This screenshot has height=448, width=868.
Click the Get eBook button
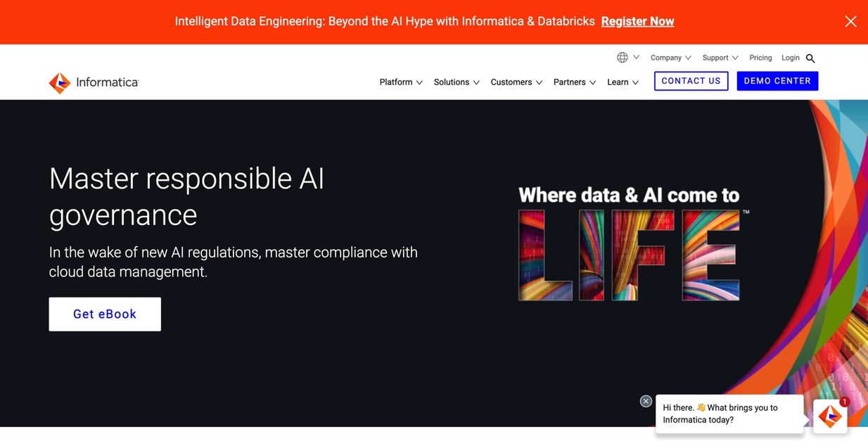pyautogui.click(x=105, y=314)
